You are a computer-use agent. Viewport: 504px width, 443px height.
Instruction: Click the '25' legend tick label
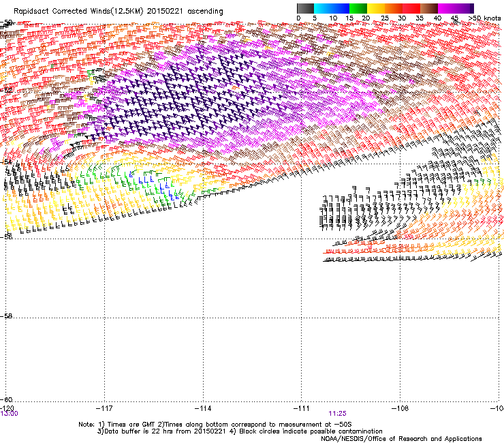(x=384, y=18)
